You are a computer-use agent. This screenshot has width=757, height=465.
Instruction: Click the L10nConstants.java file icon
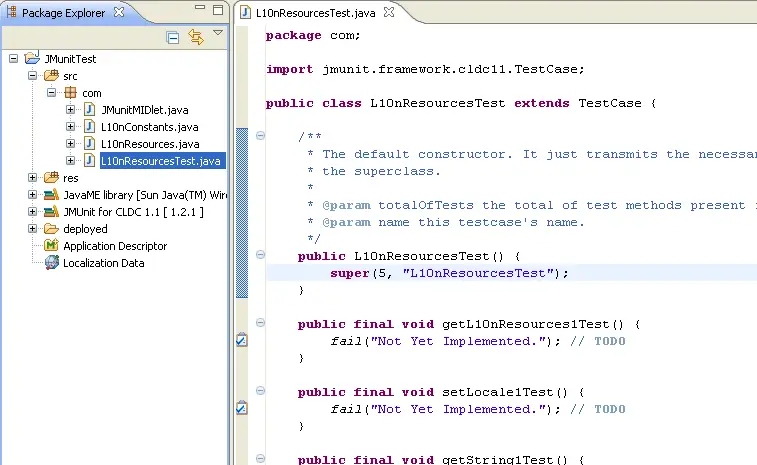(89, 127)
